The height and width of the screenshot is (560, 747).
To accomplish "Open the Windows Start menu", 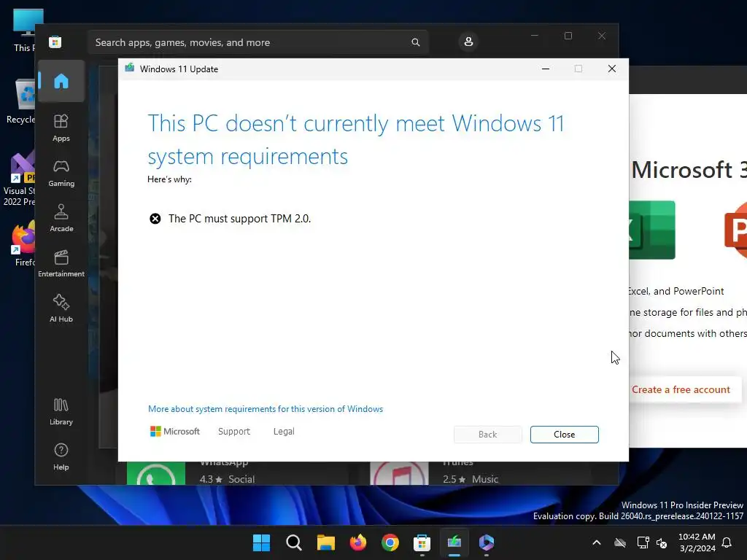I will [x=261, y=542].
